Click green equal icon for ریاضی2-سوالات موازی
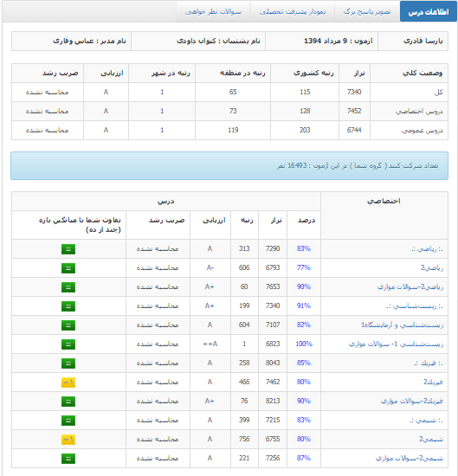458x476 pixels. coord(68,287)
